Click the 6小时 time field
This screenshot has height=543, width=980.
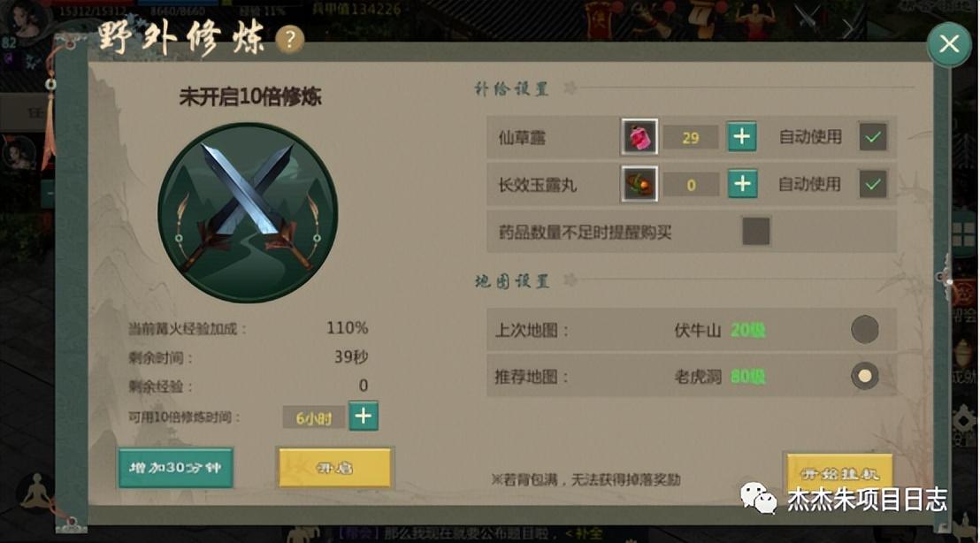coord(313,418)
